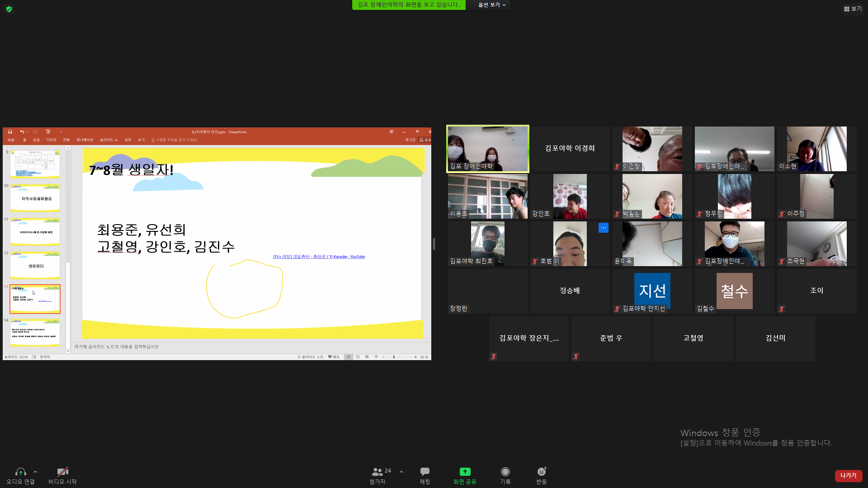Open the 파일 menu in PowerPoint

point(11,140)
